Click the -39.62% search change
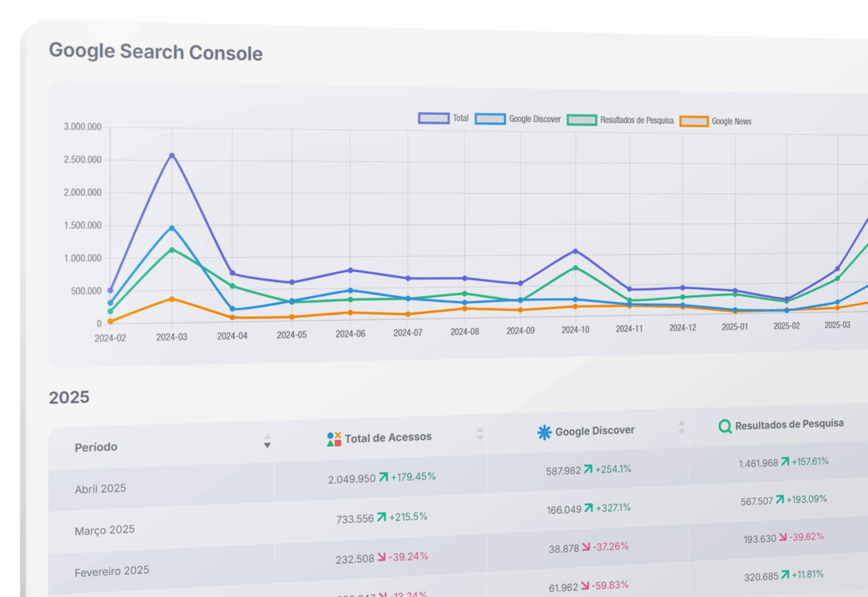This screenshot has width=868, height=597. coord(807,536)
